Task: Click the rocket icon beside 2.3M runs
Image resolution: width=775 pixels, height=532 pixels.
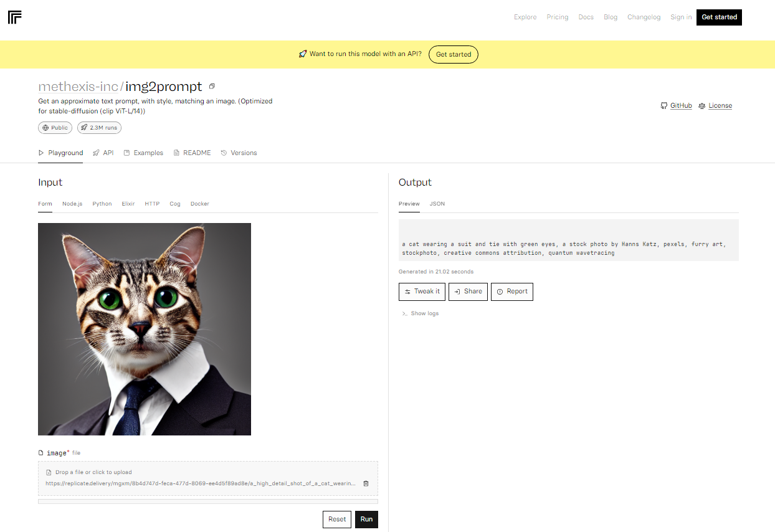Action: point(84,128)
